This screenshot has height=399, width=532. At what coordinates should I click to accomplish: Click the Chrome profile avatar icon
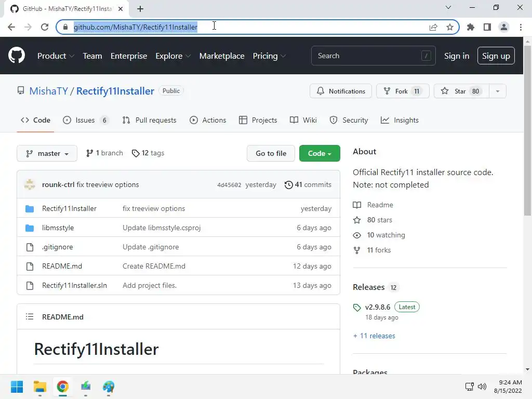click(x=504, y=27)
